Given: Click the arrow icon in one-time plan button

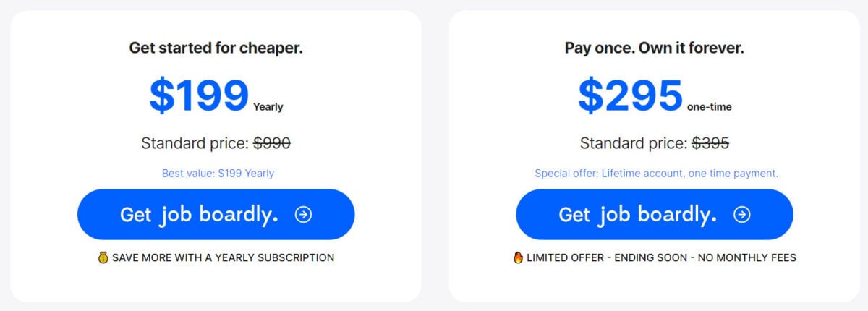Looking at the screenshot, I should coord(742,215).
